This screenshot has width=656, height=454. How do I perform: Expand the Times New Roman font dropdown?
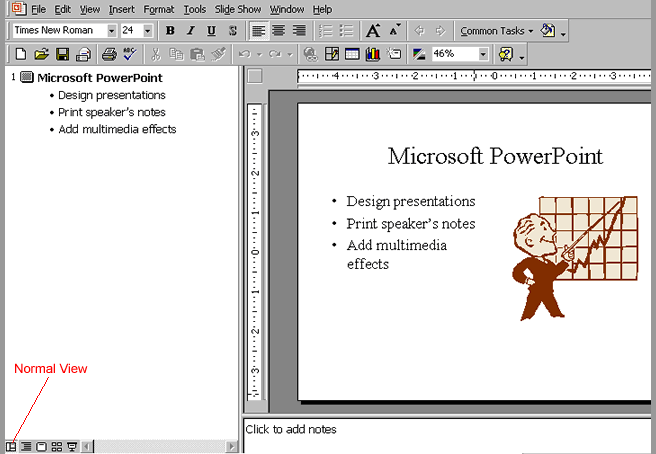point(110,31)
